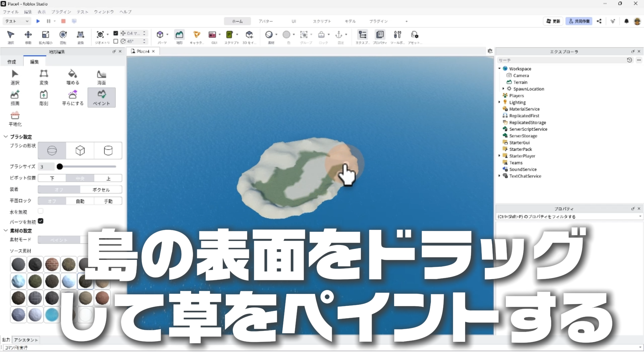Open the 地形 terrain editor in the toolbar
Viewport: 644px width, 362px height.
tap(179, 36)
